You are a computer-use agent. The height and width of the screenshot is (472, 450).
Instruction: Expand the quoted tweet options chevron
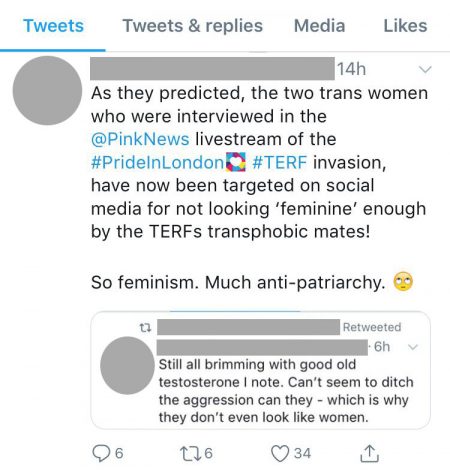[413, 347]
